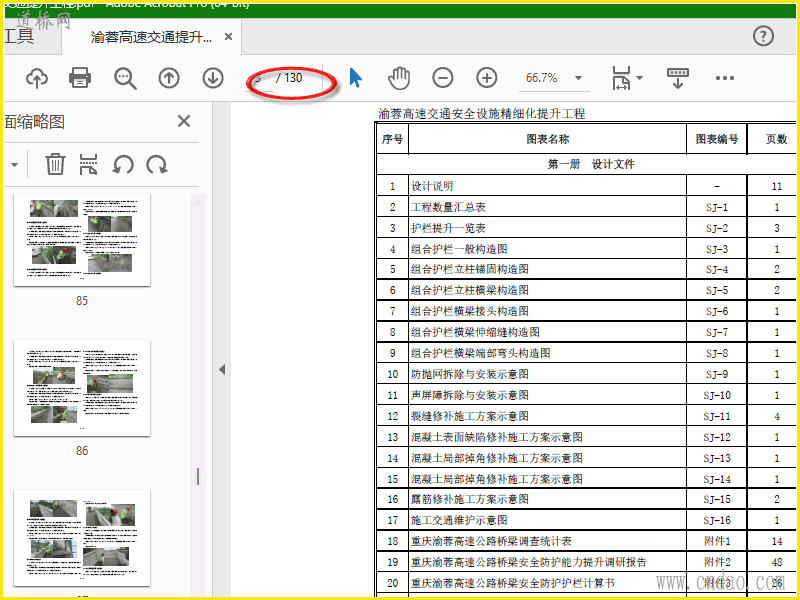
Task: Click 裂缝修补施工方案示意图 entry
Action: (469, 416)
